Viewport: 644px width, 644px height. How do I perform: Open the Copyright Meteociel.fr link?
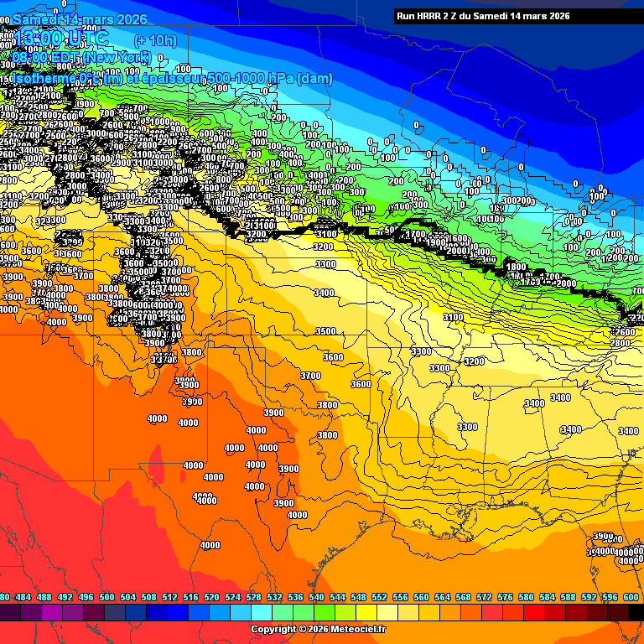(x=319, y=629)
